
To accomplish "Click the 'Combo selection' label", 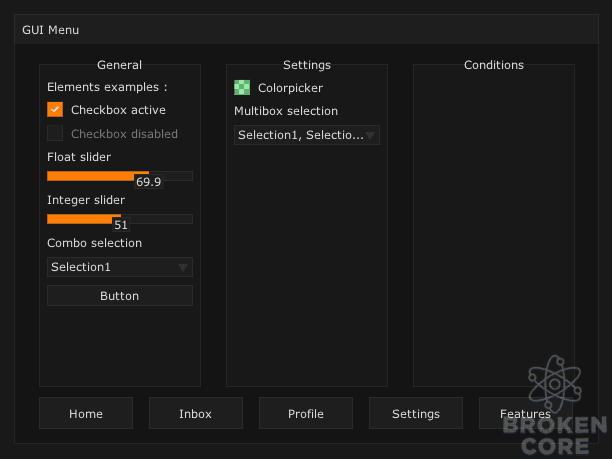I will (x=94, y=243).
